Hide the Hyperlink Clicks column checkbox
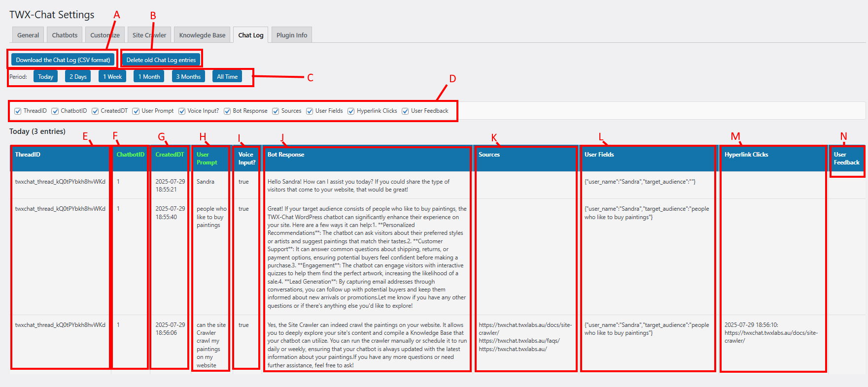This screenshot has height=387, width=868. pyautogui.click(x=351, y=111)
